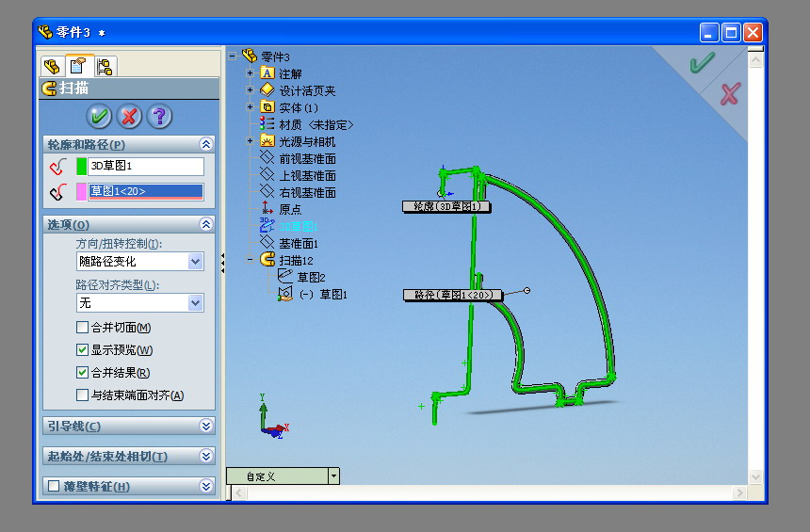Uncheck 合并结果(R) checkbox
This screenshot has height=532, width=810.
82,373
